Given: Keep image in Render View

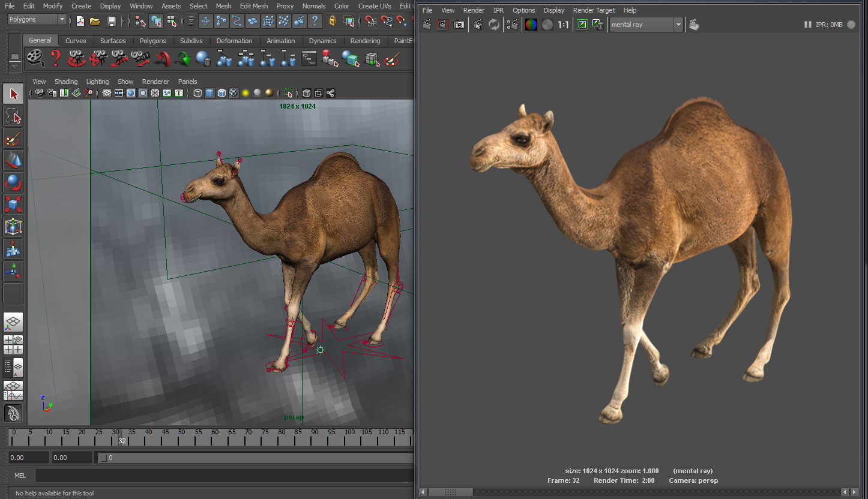Looking at the screenshot, I should (582, 25).
